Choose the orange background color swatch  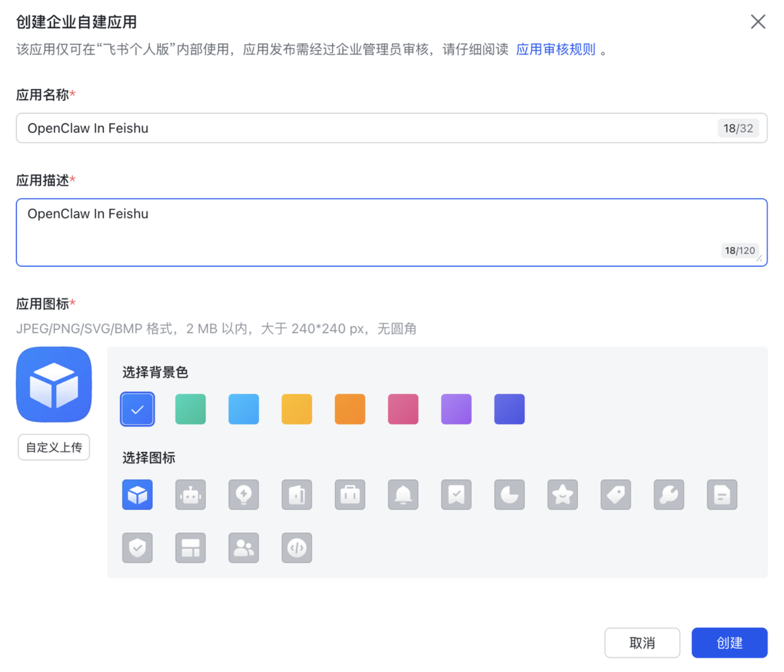tap(349, 409)
